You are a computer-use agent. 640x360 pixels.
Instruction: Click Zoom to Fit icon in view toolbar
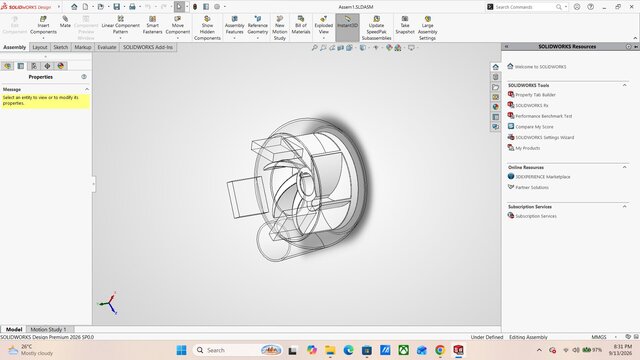(314, 48)
